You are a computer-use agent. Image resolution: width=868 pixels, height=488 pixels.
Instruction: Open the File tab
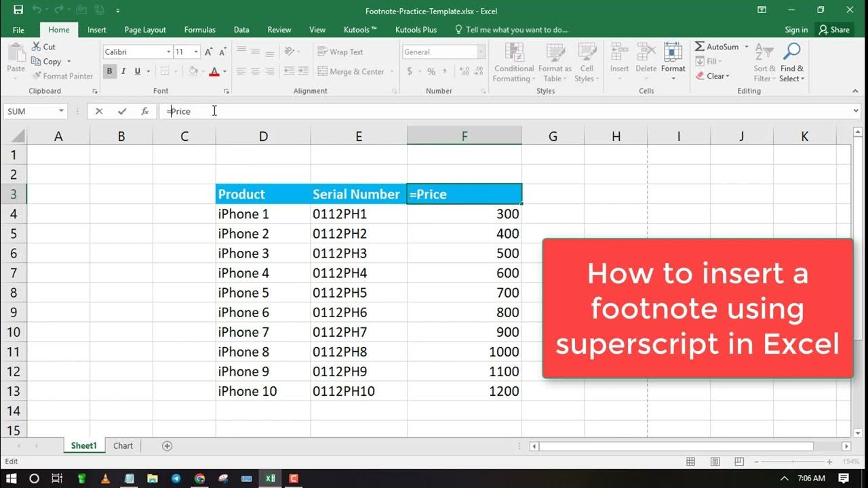click(18, 30)
